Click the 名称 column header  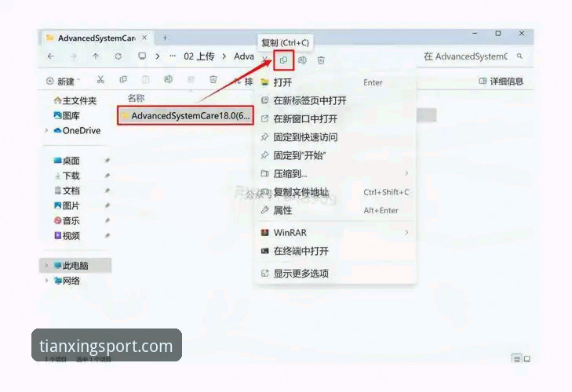point(136,98)
